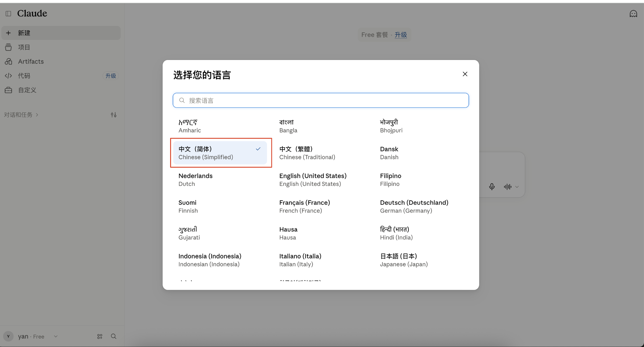Focus the 搜索语言 search field
644x347 pixels.
click(321, 100)
